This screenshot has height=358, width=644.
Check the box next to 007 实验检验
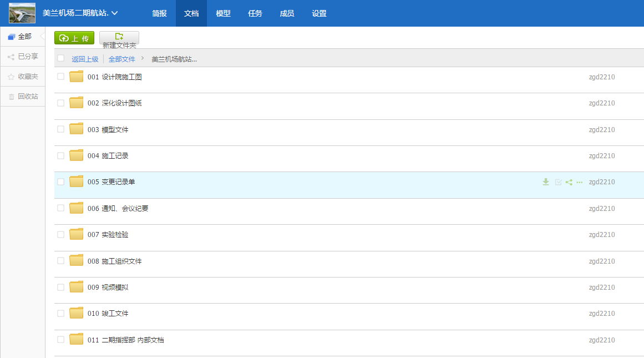(61, 235)
